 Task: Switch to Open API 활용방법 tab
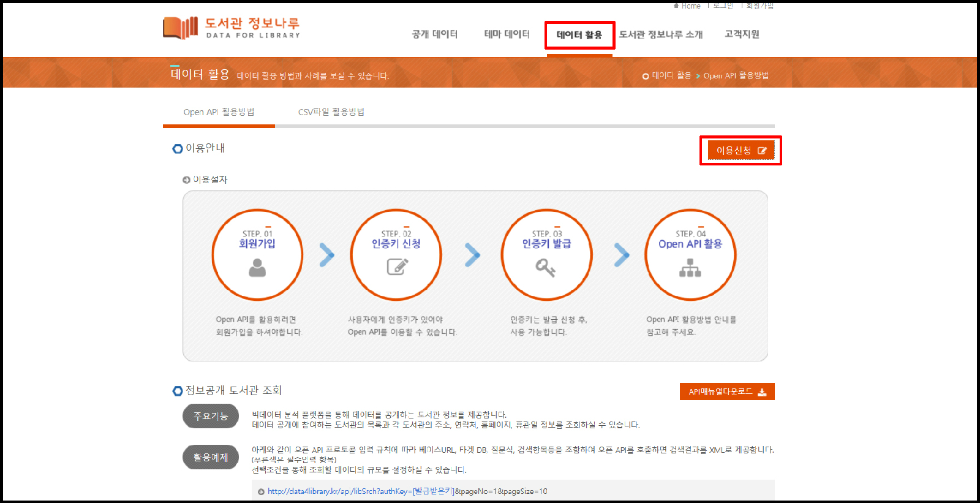point(219,112)
